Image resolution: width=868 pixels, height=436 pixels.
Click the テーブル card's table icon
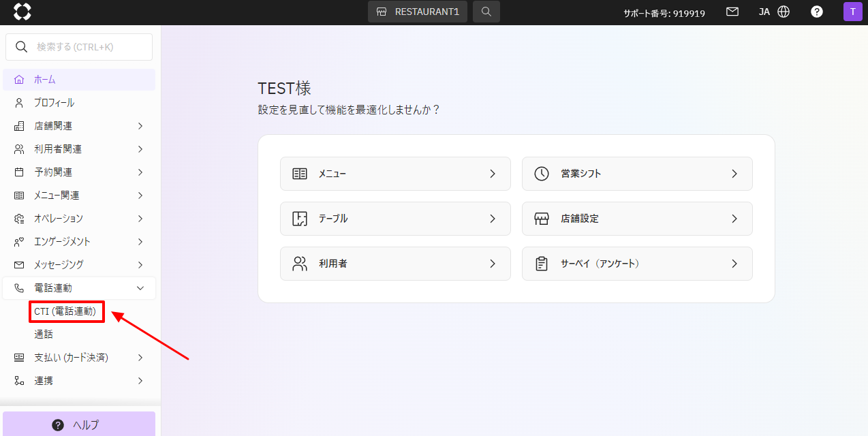coord(300,219)
